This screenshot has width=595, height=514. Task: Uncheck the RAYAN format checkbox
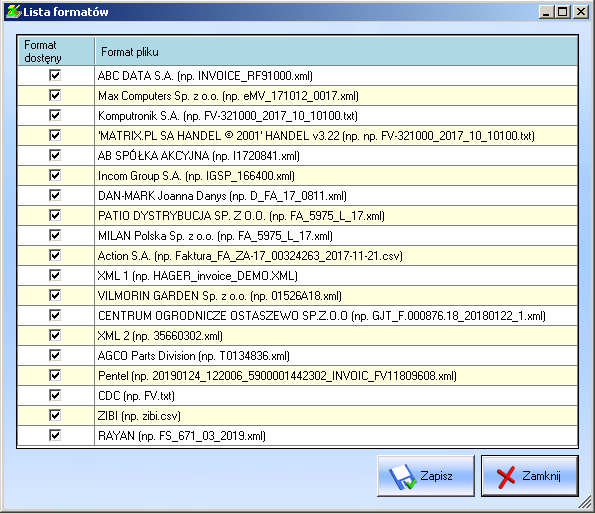55,435
